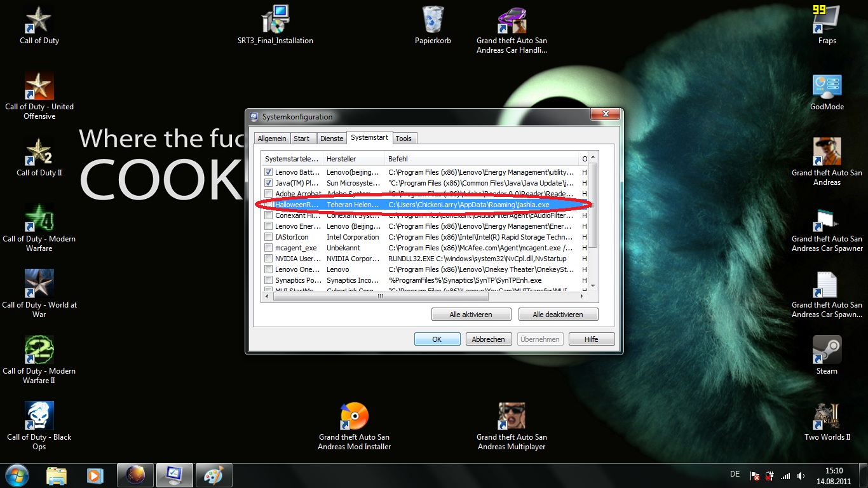Select San Andreas Multiplayer shortcut
This screenshot has width=868, height=488.
tap(512, 426)
